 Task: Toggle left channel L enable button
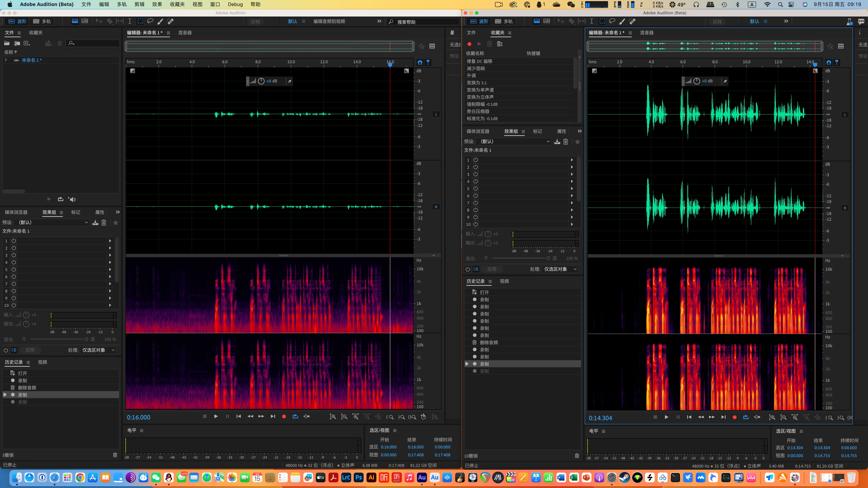click(x=436, y=114)
